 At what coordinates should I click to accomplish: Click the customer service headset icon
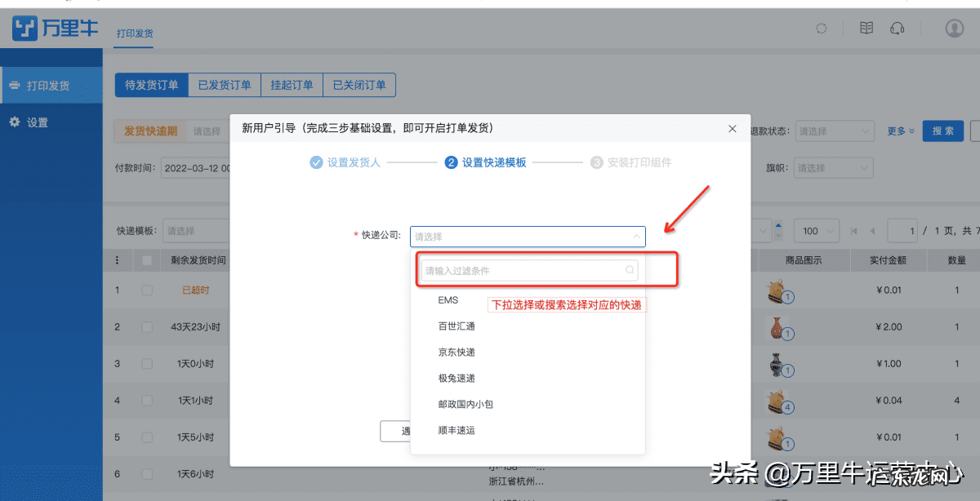click(898, 27)
